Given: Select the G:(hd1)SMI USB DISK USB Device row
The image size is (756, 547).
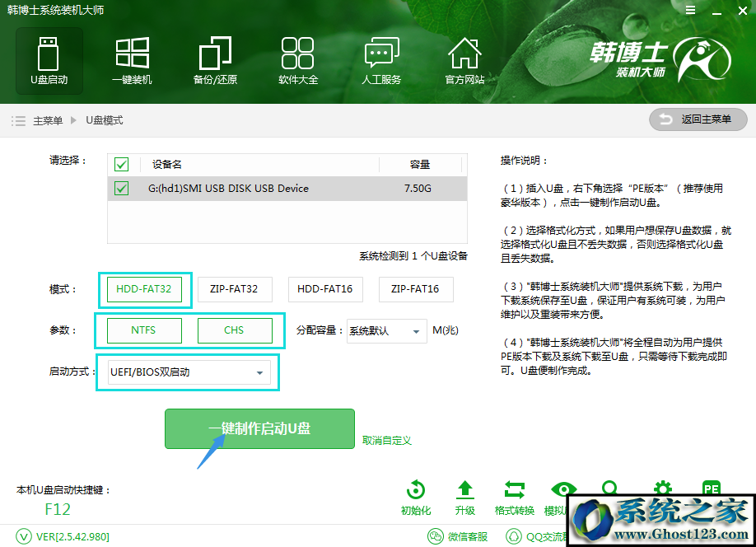Looking at the screenshot, I should tap(287, 188).
